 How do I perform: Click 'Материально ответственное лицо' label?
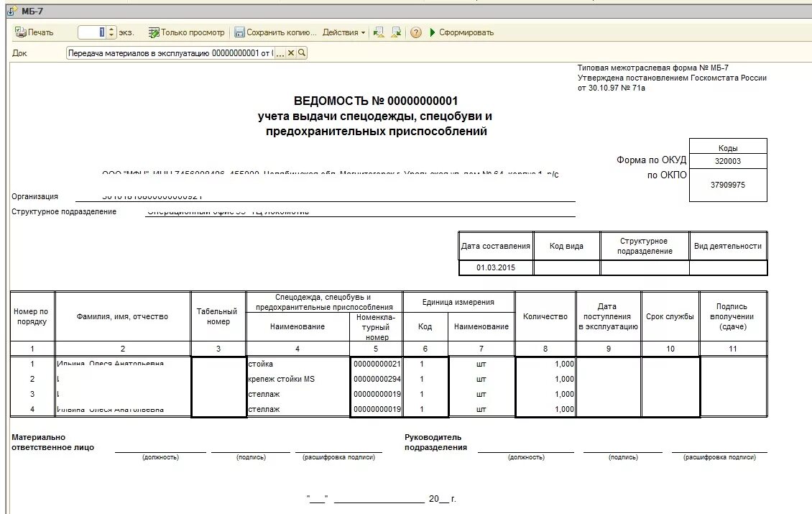pyautogui.click(x=53, y=442)
